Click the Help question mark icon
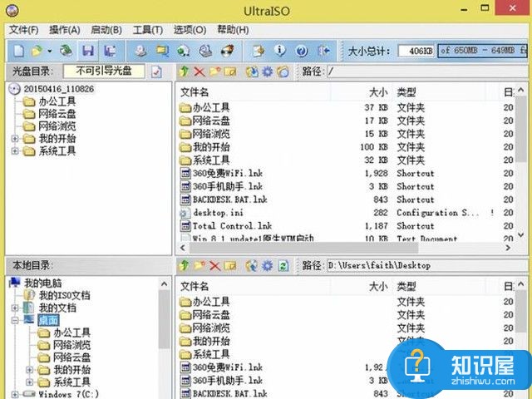This screenshot has width=532, height=399. click(x=302, y=51)
